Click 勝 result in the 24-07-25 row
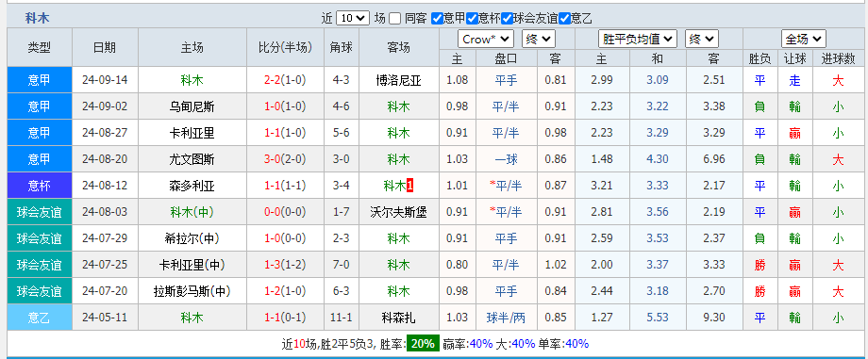 (x=760, y=265)
